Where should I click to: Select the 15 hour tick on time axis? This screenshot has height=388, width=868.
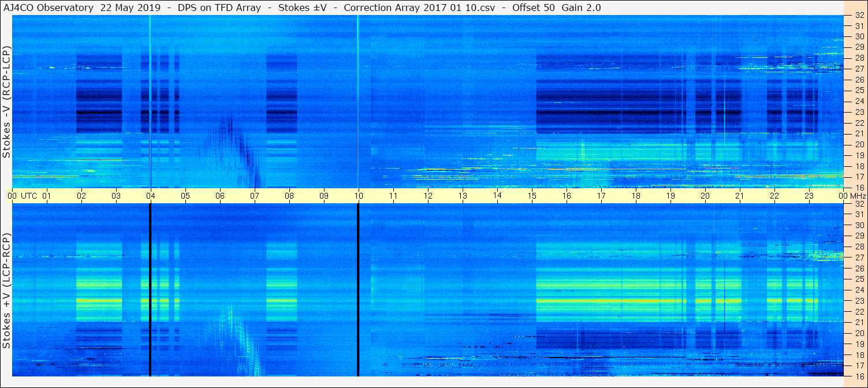[x=531, y=196]
